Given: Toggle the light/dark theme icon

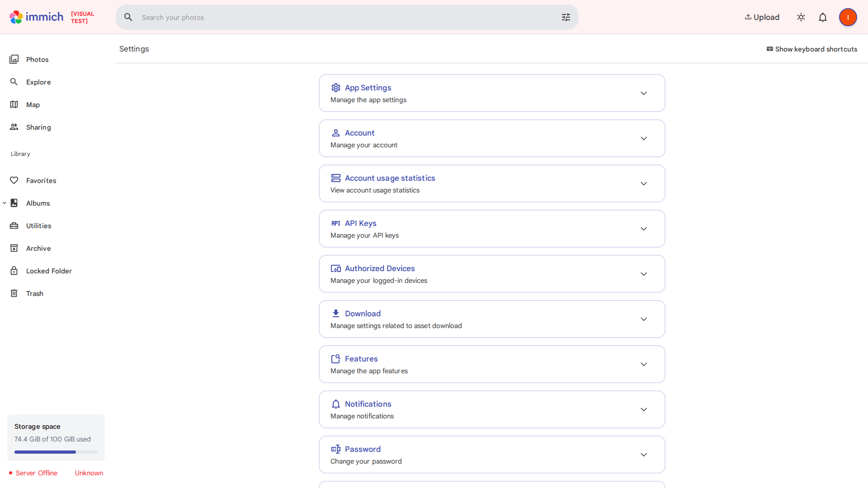Looking at the screenshot, I should (x=801, y=17).
